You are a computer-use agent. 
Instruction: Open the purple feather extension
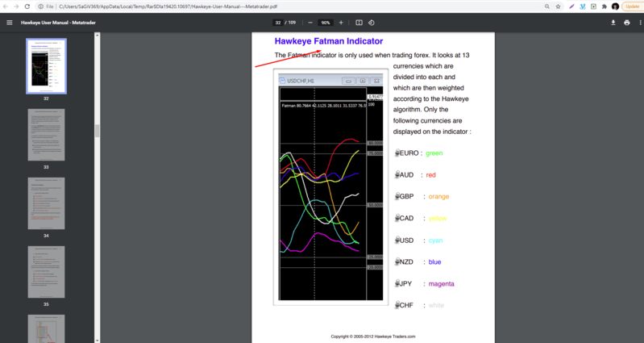click(x=571, y=6)
